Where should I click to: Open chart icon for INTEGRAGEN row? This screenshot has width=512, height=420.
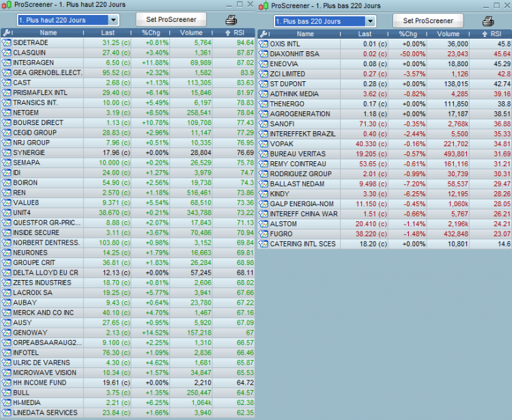click(6, 63)
